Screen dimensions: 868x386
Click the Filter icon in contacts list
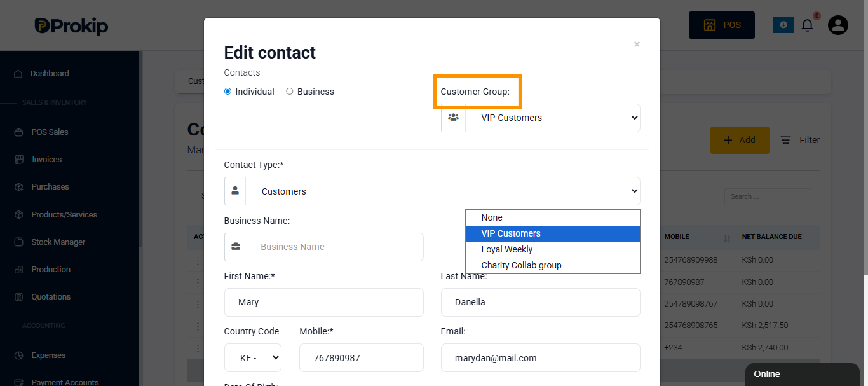pos(786,140)
